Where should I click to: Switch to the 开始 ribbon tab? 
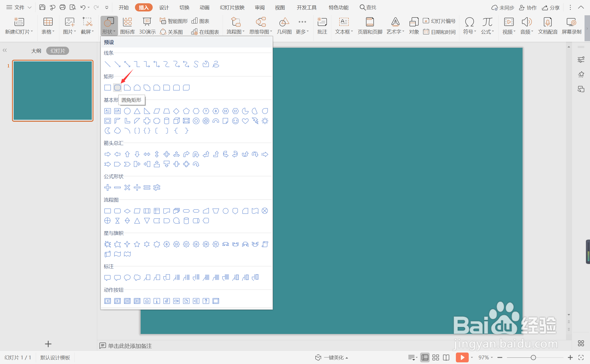[123, 7]
